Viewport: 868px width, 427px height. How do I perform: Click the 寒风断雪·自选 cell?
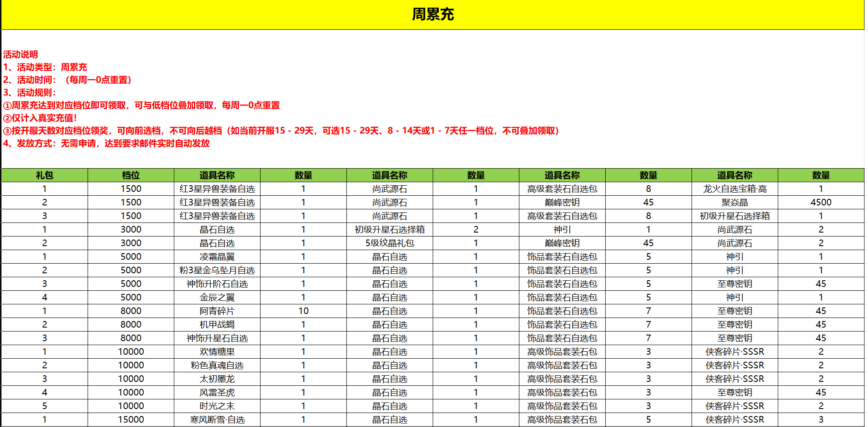(217, 420)
